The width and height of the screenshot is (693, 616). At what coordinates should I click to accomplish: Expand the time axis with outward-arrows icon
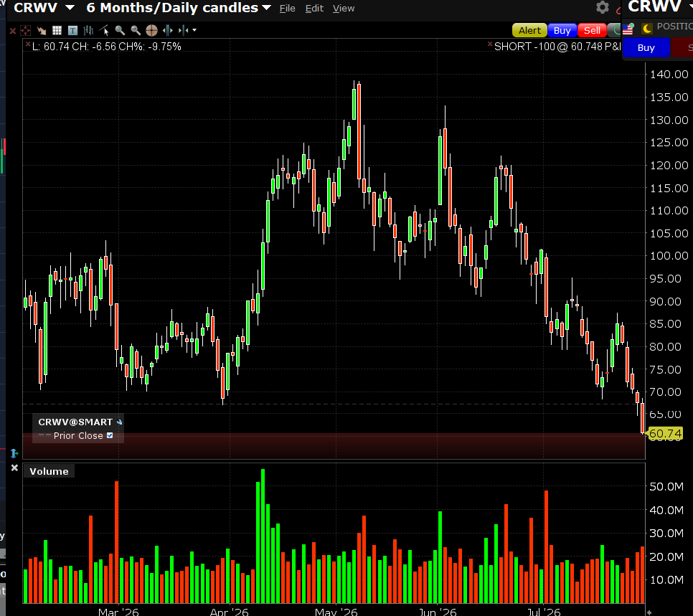(x=167, y=31)
